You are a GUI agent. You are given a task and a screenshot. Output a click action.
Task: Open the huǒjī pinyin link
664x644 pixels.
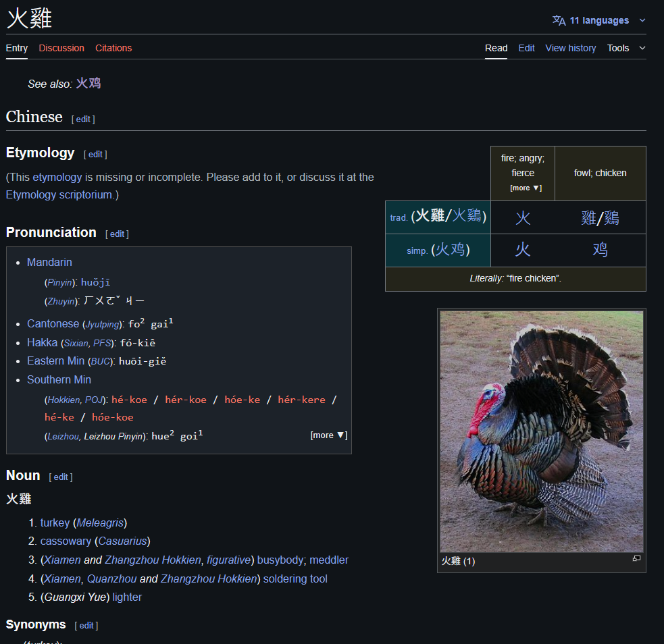pos(95,282)
